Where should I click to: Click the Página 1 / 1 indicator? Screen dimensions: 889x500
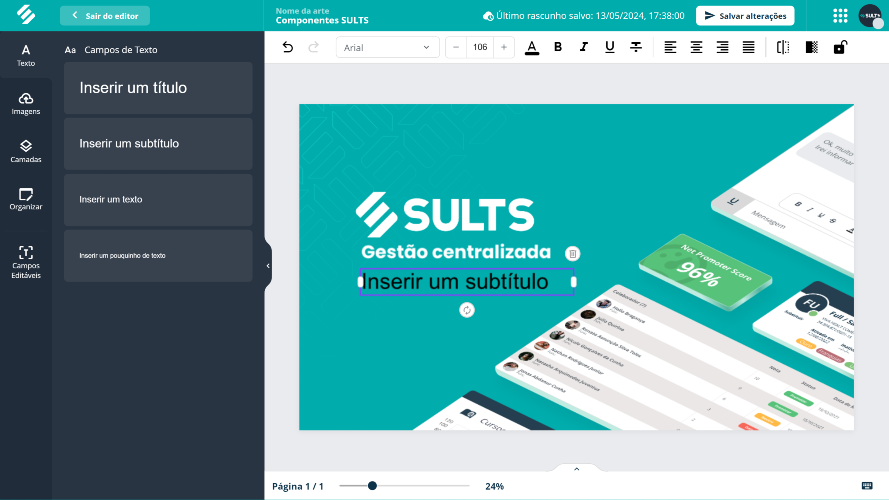tap(298, 486)
